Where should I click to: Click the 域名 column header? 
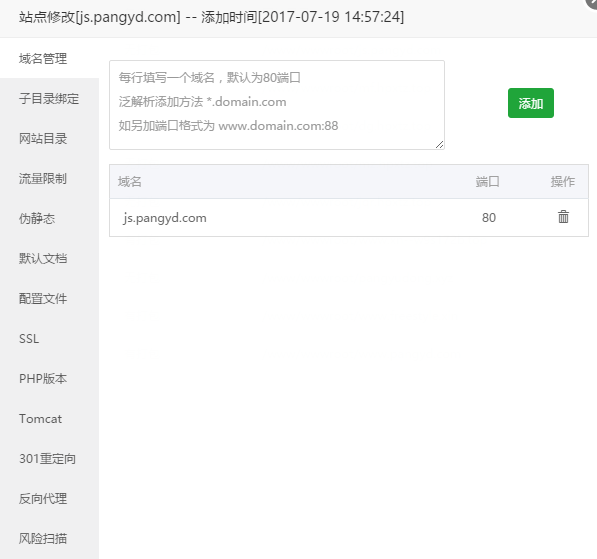pos(129,182)
